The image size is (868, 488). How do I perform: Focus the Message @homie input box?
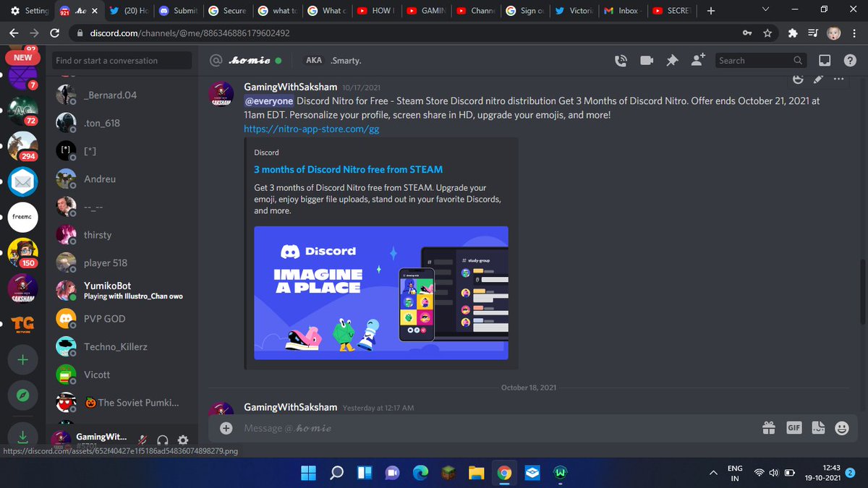(x=499, y=428)
